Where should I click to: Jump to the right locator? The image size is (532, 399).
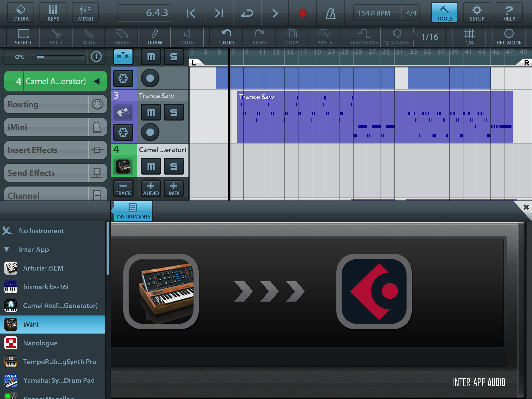click(219, 13)
